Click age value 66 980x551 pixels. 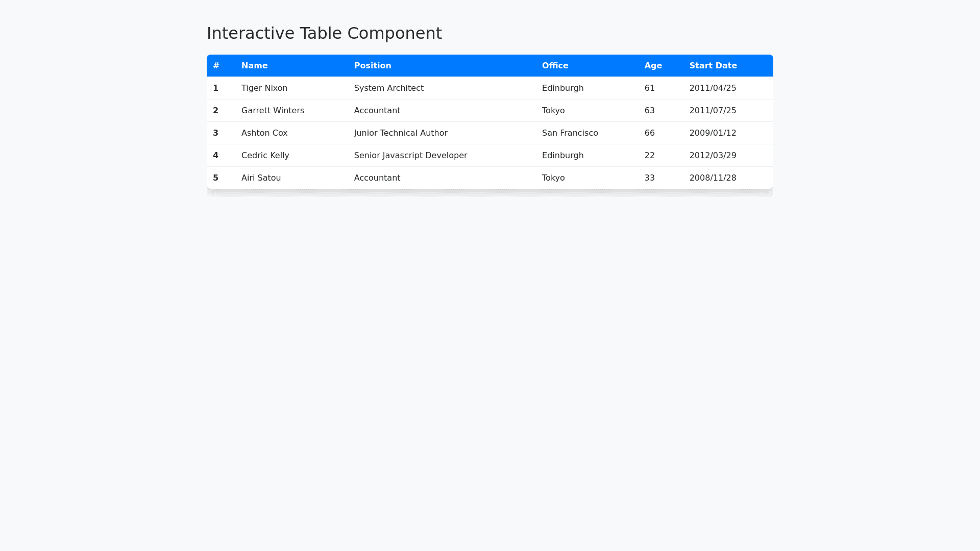[x=649, y=133]
